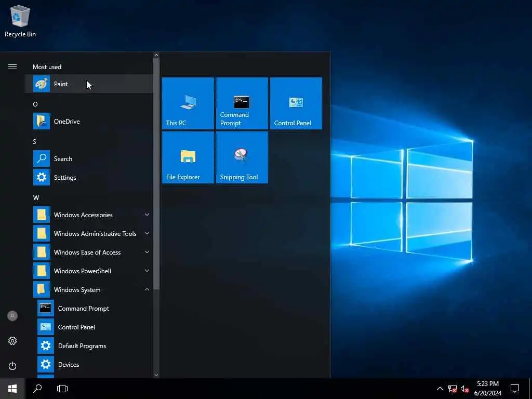Expand Windows Administrative Tools chevron
Image resolution: width=532 pixels, height=399 pixels.
[147, 233]
